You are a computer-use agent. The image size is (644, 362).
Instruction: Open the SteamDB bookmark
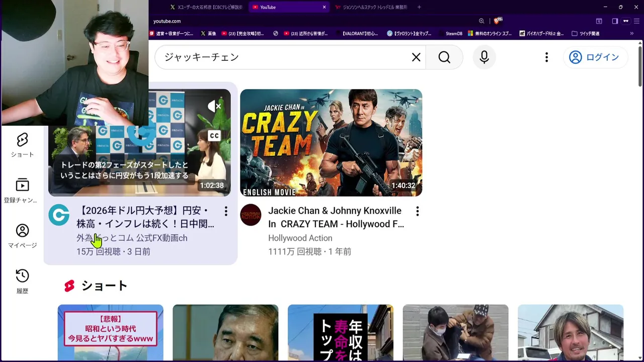click(x=450, y=34)
